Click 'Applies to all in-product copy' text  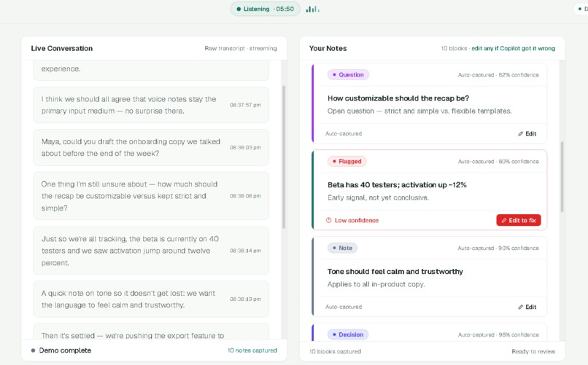point(376,284)
